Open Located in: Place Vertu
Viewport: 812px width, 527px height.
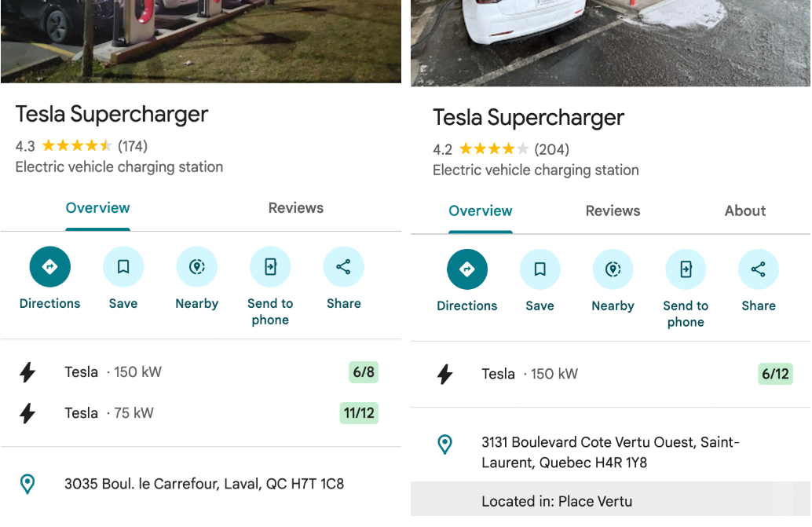click(x=557, y=501)
